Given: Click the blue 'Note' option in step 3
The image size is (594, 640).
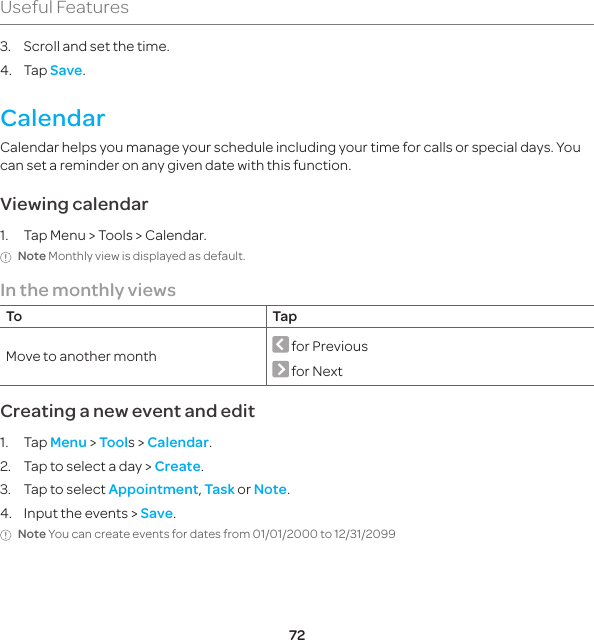Looking at the screenshot, I should 270,489.
